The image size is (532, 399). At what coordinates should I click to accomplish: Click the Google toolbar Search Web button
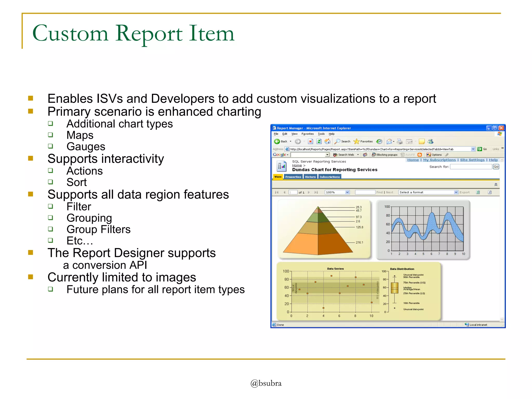point(344,155)
